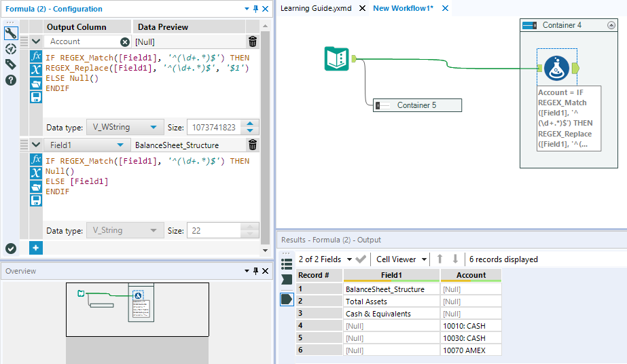The width and height of the screenshot is (627, 364).
Task: Expand the Cell Viewer dropdown
Action: point(424,259)
